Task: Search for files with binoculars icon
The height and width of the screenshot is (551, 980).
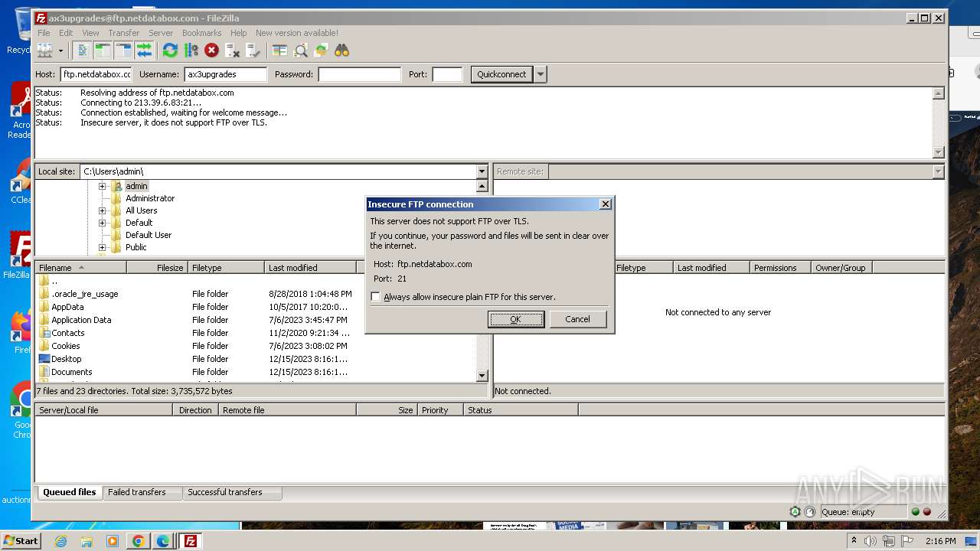Action: 341,51
